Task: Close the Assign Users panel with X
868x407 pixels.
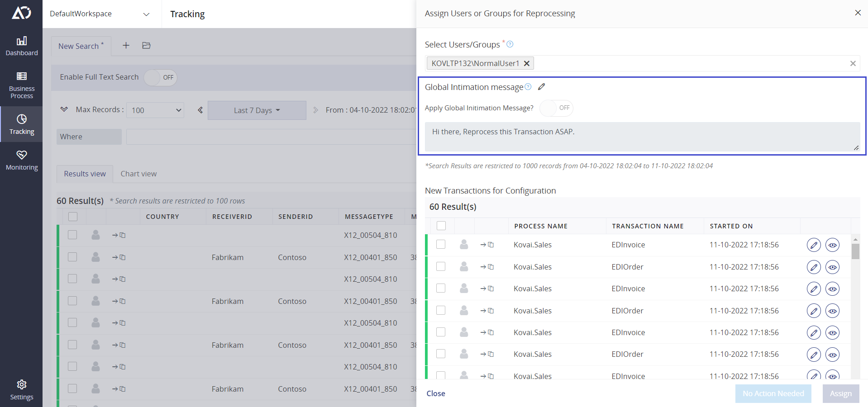Action: pyautogui.click(x=858, y=13)
